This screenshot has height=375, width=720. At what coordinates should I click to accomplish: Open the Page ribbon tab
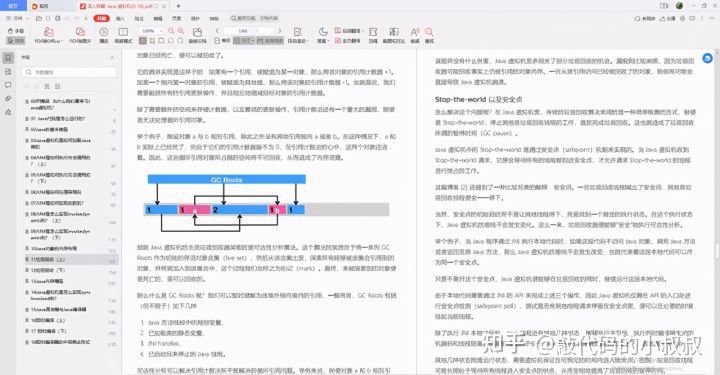pyautogui.click(x=176, y=18)
